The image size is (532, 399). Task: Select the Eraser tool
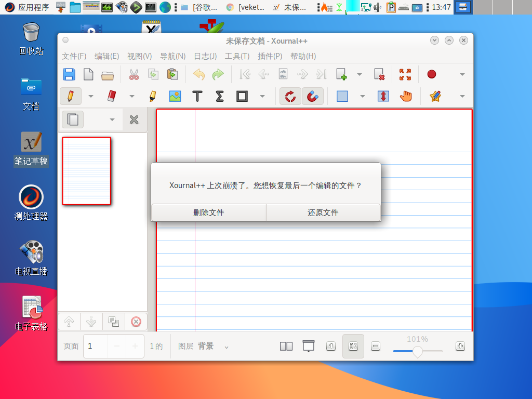coord(112,96)
